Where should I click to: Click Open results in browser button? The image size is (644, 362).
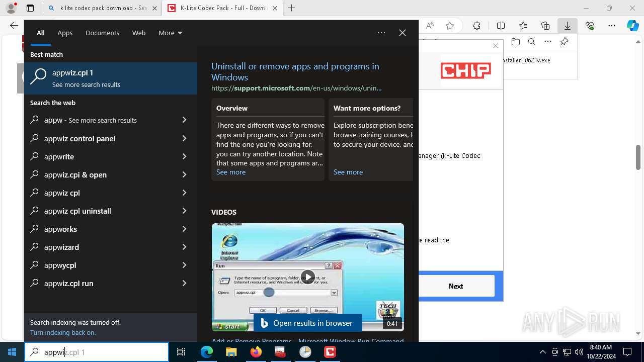point(307,323)
